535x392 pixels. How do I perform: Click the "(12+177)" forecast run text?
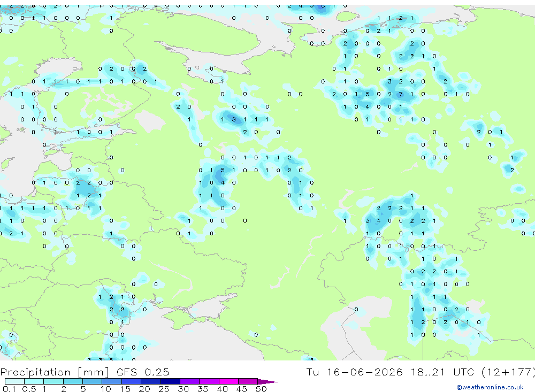[508, 372]
